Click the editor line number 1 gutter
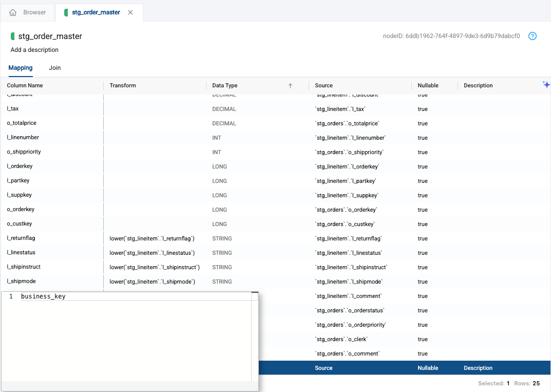Screen dimensions: 551x392 click(11, 296)
